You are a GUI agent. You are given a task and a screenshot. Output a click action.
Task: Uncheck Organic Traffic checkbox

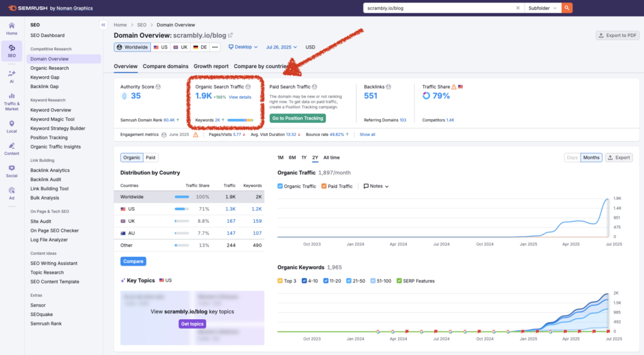280,186
